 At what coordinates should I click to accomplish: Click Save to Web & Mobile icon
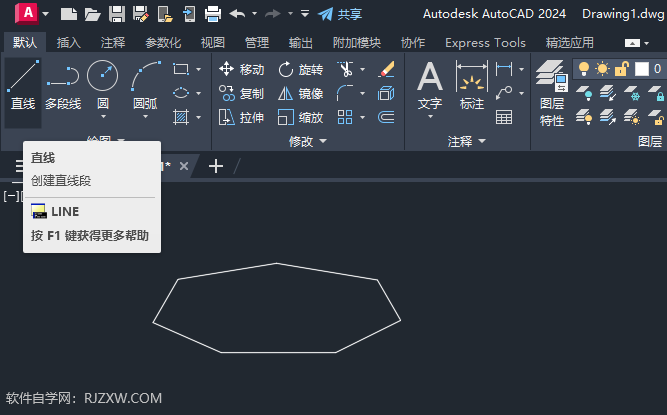pos(189,14)
